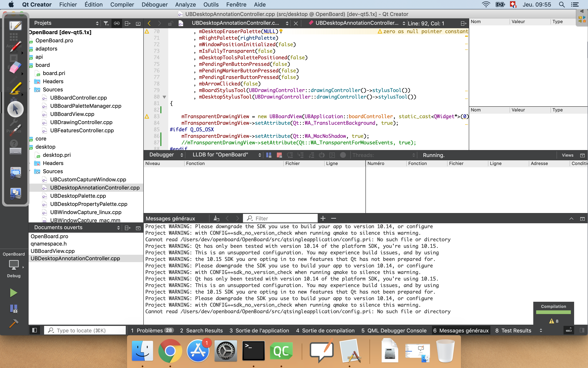Viewport: 588px width, 368px height.
Task: Select the arrow selector in OpenBoard palette
Action: tap(15, 109)
